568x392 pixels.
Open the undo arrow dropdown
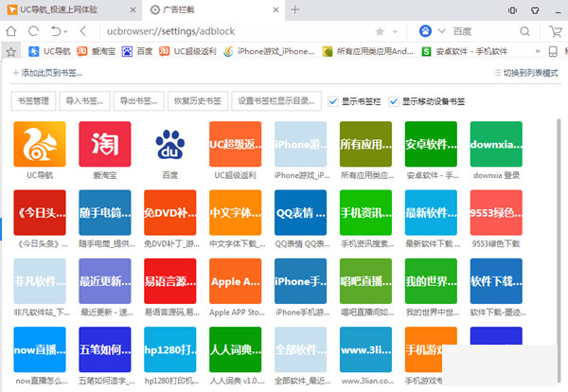pyautogui.click(x=65, y=32)
